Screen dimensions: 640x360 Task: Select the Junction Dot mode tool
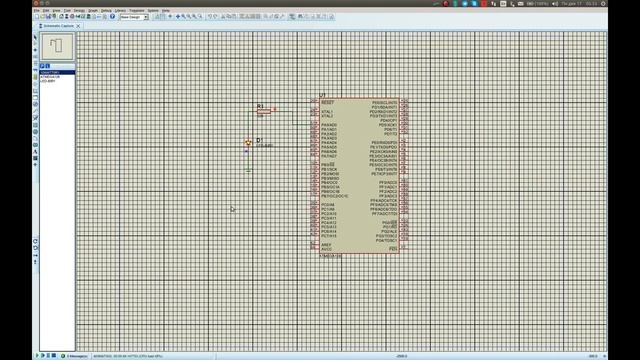(x=36, y=50)
